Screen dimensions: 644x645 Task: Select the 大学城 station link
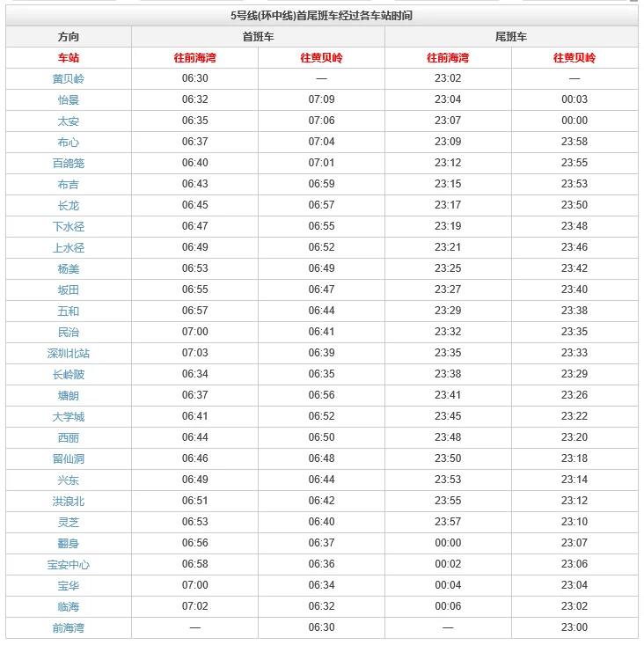coord(69,417)
